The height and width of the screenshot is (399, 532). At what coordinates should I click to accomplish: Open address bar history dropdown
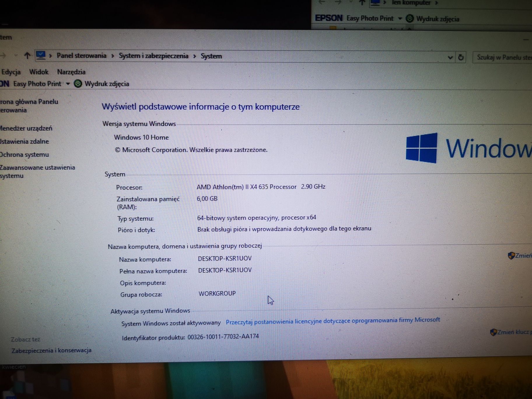[450, 57]
